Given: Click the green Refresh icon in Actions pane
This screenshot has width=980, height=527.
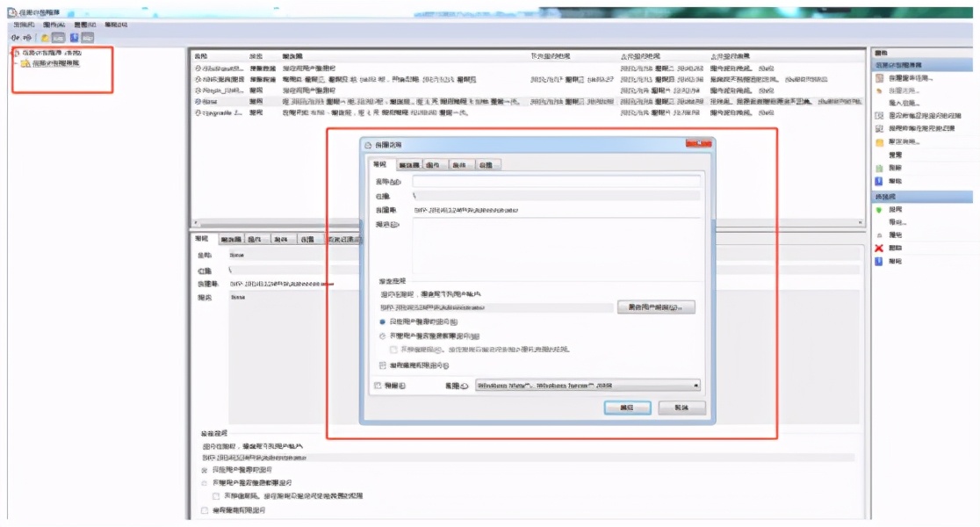Looking at the screenshot, I should (x=879, y=168).
